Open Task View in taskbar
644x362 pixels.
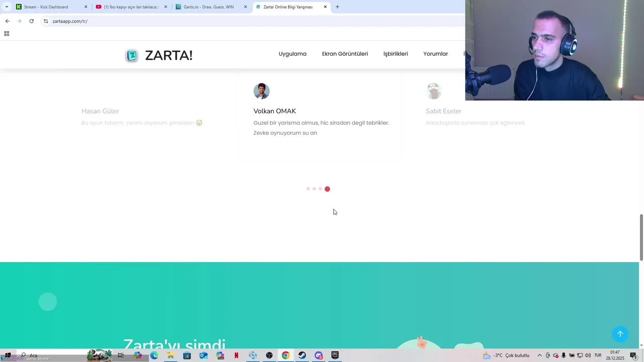(121, 355)
